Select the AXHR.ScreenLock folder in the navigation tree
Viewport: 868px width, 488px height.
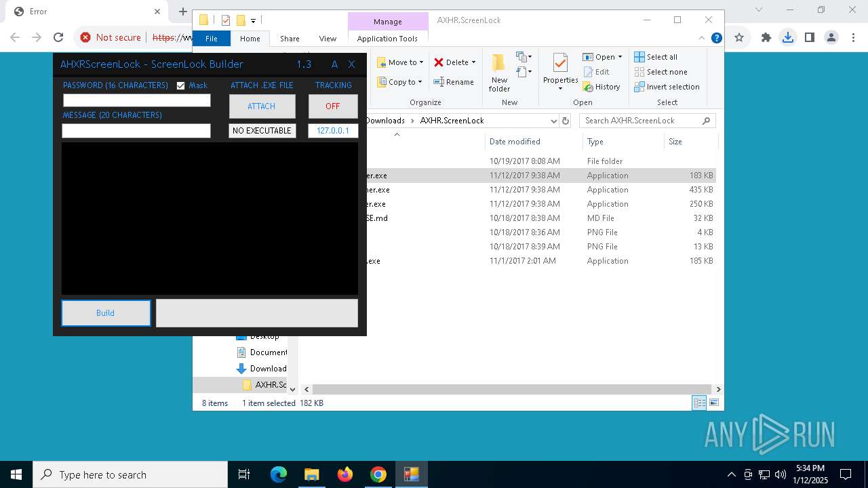(264, 385)
